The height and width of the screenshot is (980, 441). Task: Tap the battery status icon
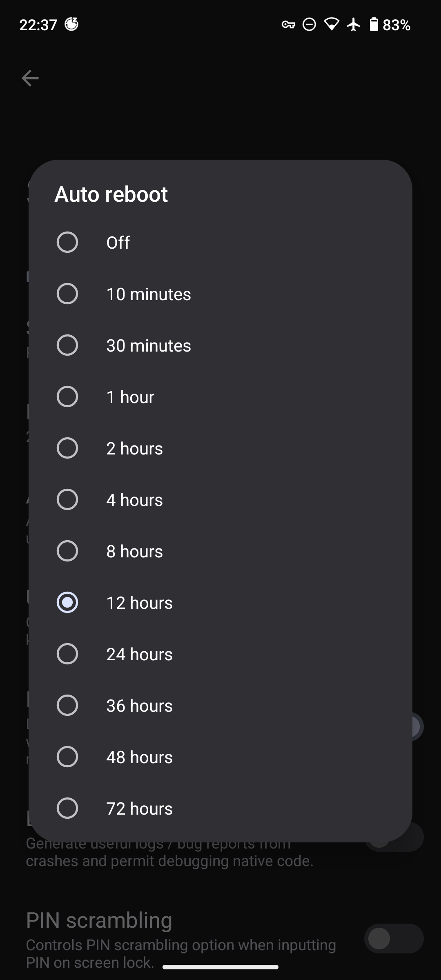374,24
